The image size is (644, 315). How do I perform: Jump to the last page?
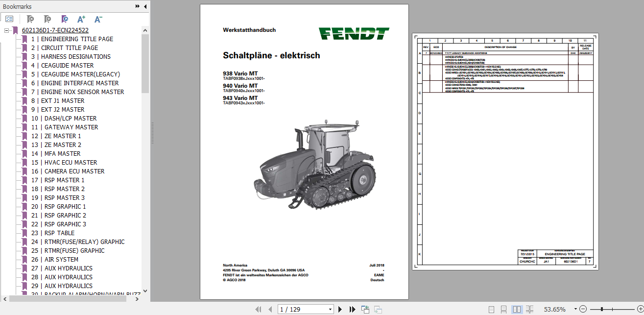[352, 309]
